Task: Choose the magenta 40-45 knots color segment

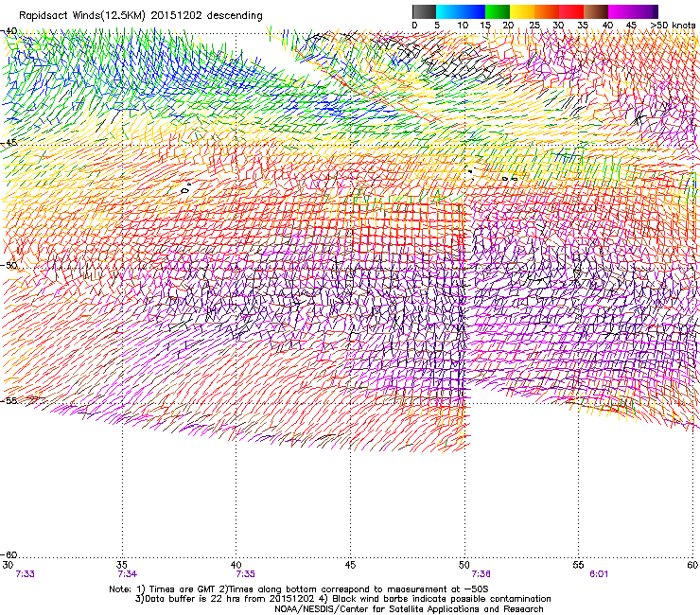Action: tap(621, 11)
